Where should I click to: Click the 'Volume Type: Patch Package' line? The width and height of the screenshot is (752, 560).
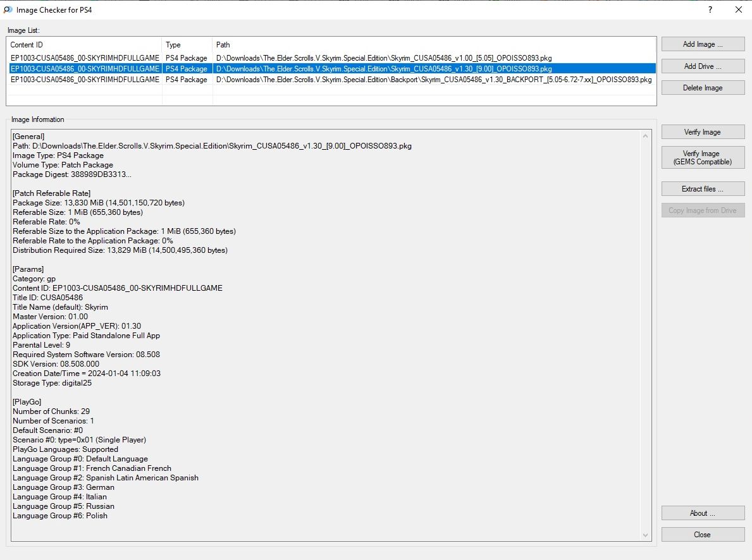tap(63, 165)
